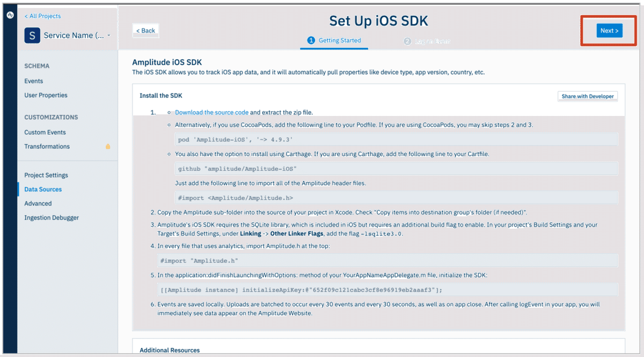Click the Amplitude logo icon
This screenshot has width=644, height=357.
tap(10, 15)
